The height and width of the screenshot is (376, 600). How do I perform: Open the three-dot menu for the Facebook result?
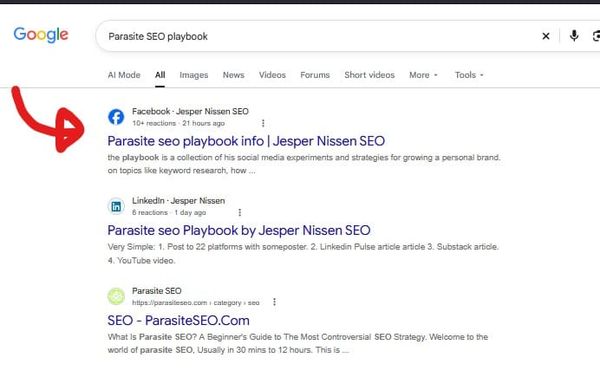tap(263, 123)
